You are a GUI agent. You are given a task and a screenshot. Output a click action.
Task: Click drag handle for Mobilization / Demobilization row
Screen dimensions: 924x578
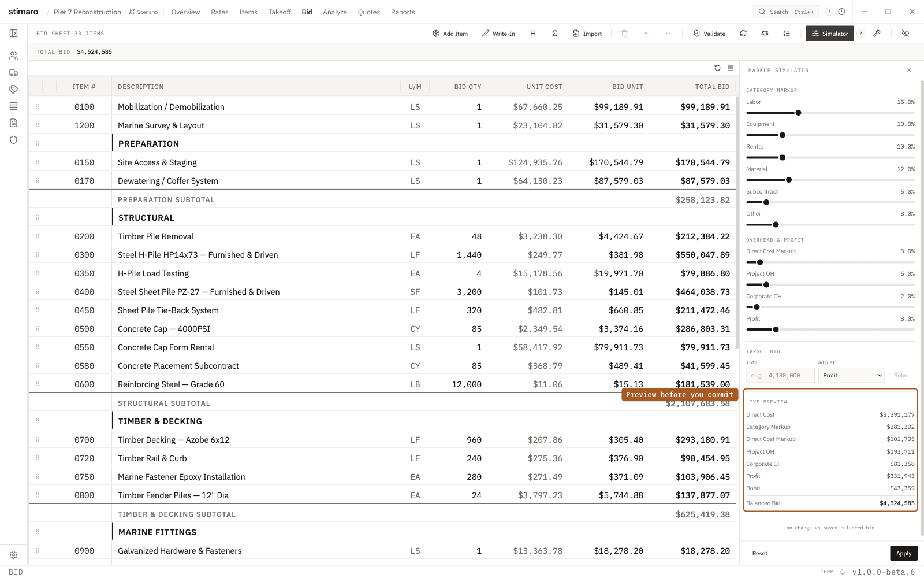39,106
